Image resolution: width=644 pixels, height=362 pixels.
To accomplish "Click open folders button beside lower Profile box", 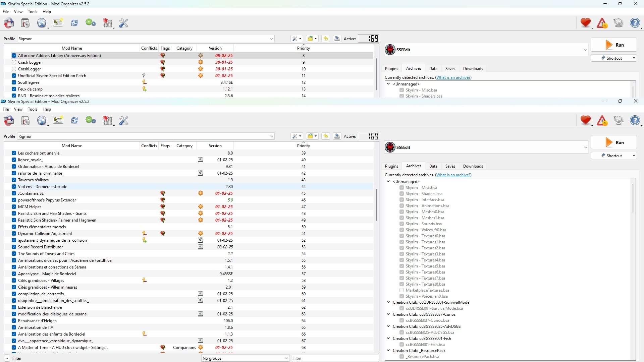I will pyautogui.click(x=312, y=136).
